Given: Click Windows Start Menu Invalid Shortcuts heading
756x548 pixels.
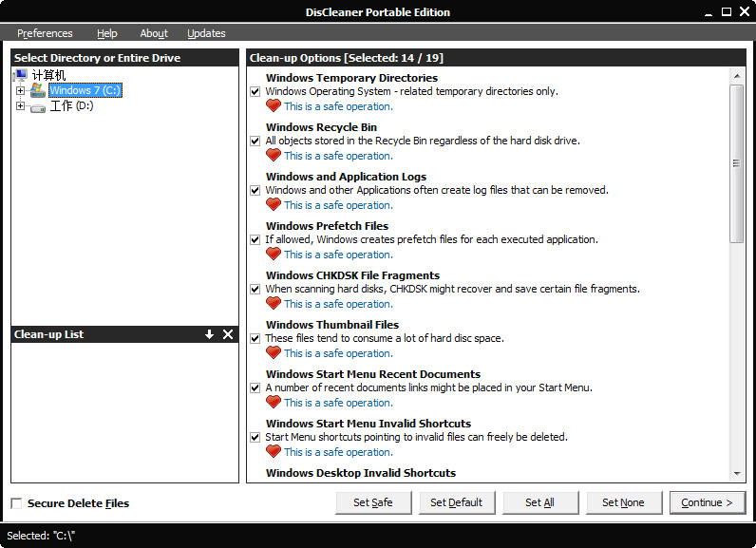Looking at the screenshot, I should click(x=369, y=424).
